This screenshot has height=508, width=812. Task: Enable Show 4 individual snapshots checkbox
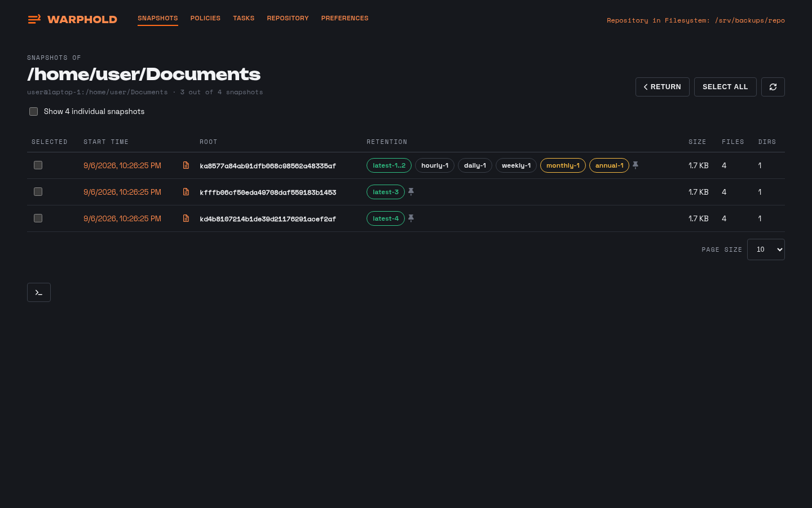pos(34,112)
